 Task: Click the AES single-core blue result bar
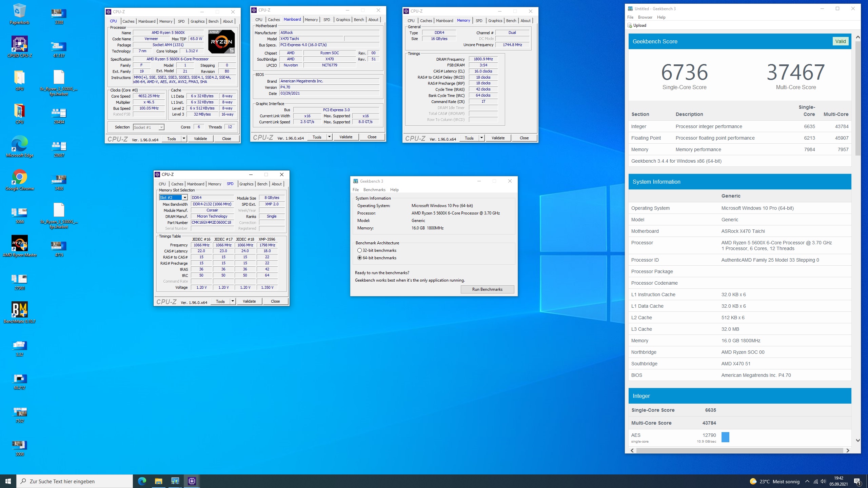pos(725,437)
